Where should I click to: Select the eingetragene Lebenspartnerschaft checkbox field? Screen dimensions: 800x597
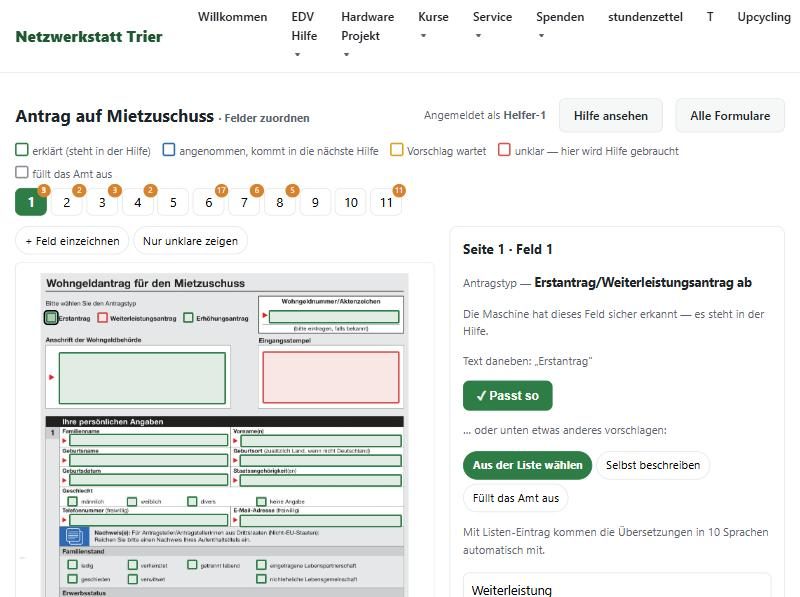coord(261,564)
